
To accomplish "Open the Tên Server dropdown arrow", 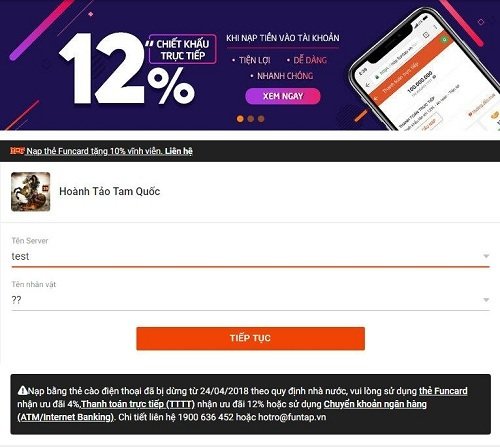I will 486,256.
